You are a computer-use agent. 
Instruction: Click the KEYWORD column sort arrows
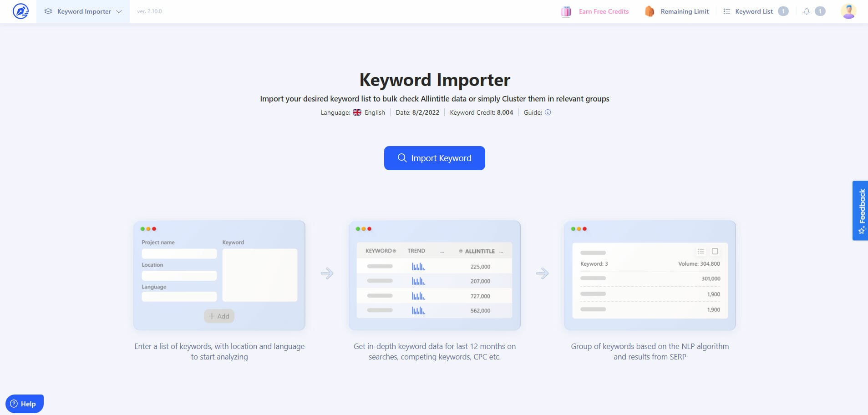coord(394,251)
